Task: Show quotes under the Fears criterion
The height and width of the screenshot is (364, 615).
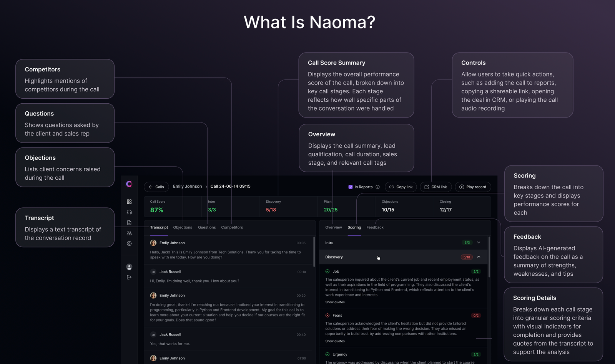Action: coord(335,341)
